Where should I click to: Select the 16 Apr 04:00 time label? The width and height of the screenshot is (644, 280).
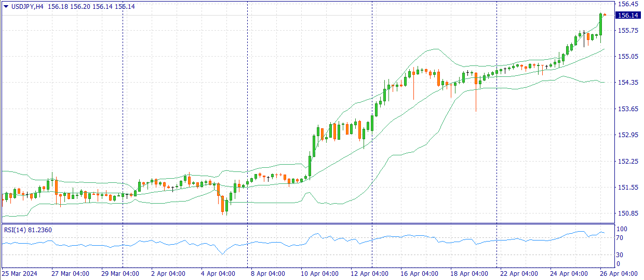[x=418, y=274]
